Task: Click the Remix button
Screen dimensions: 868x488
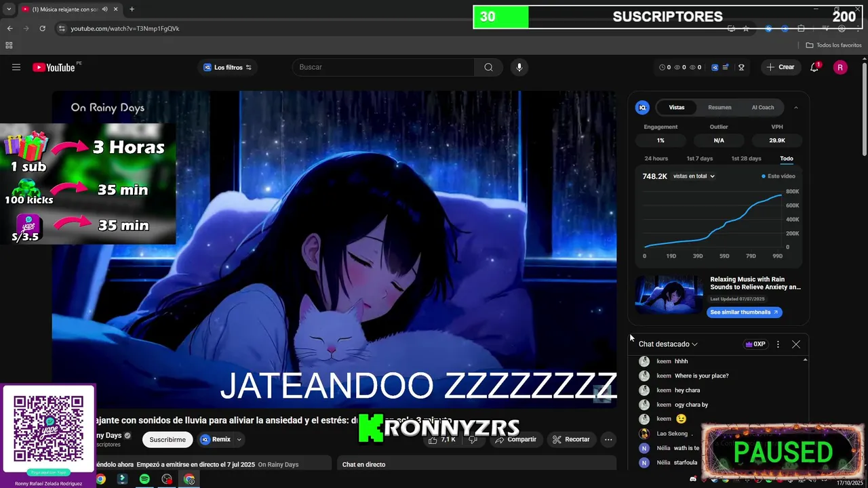Action: tap(216, 440)
